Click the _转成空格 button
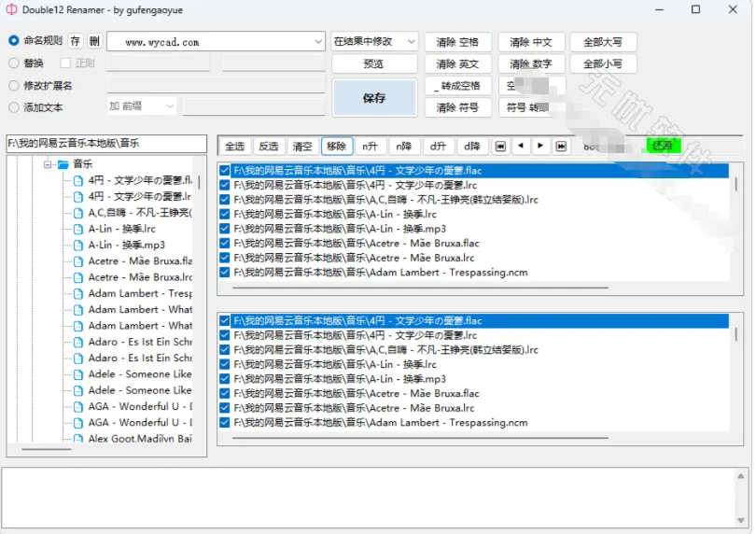756x534 pixels. coord(457,86)
